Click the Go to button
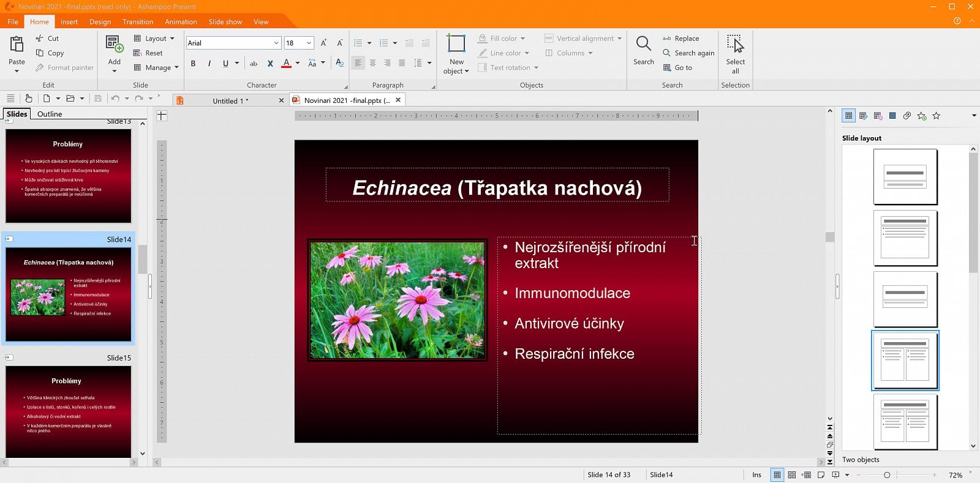 [677, 67]
